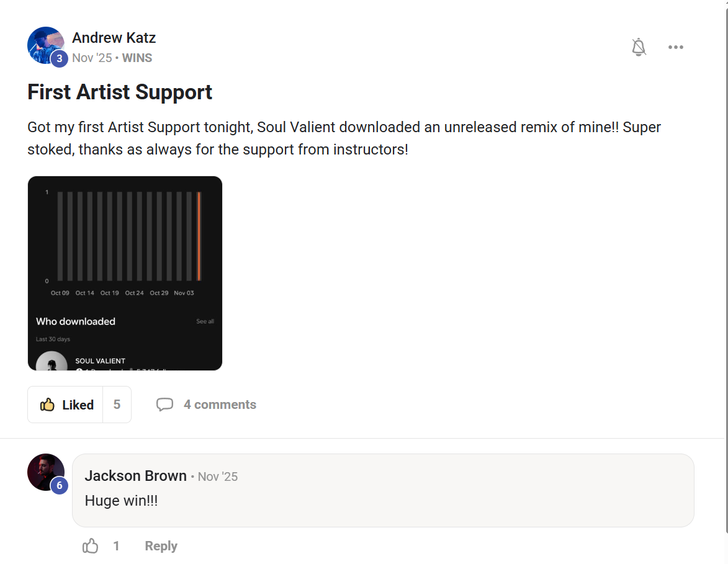Open the WINS category link
This screenshot has height=564, width=728.
click(x=137, y=58)
